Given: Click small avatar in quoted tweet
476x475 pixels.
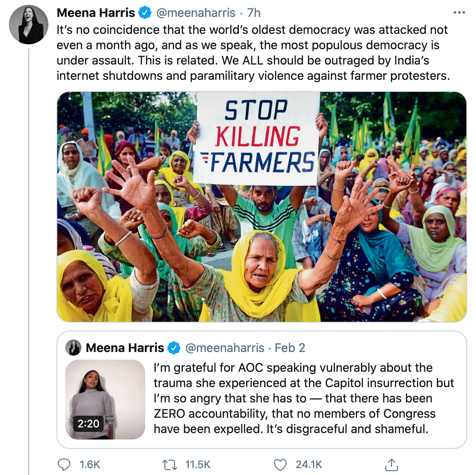Looking at the screenshot, I should pos(74,348).
